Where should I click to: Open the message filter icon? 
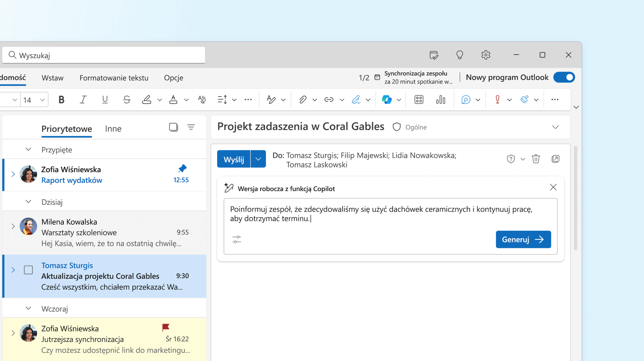click(x=191, y=127)
